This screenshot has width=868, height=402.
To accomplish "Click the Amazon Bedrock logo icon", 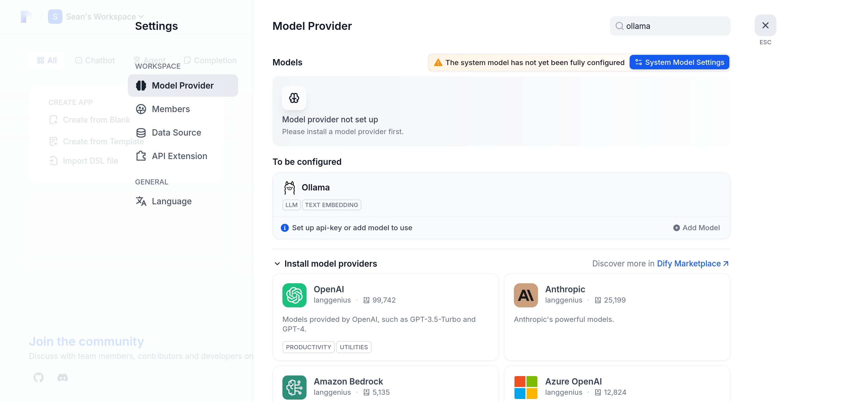I will point(294,387).
